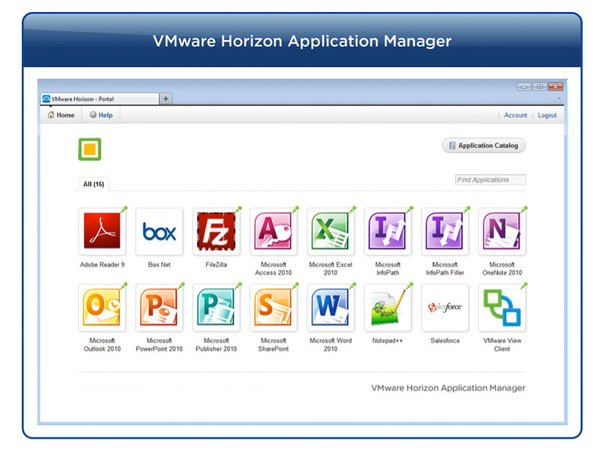600x450 pixels.
Task: Open the Help menu item
Action: click(x=100, y=115)
